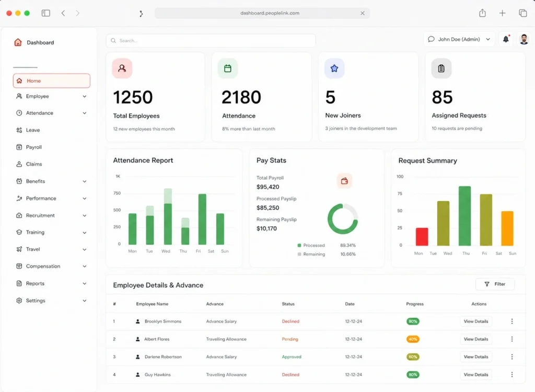Click the browser share icon
The height and width of the screenshot is (392, 535).
(x=482, y=13)
